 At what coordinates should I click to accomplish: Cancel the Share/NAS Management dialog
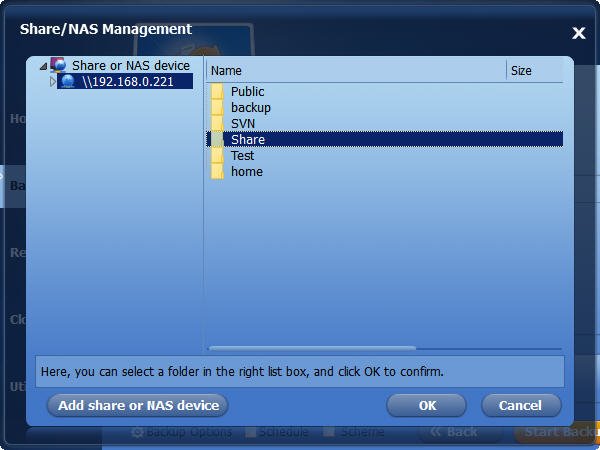point(521,406)
